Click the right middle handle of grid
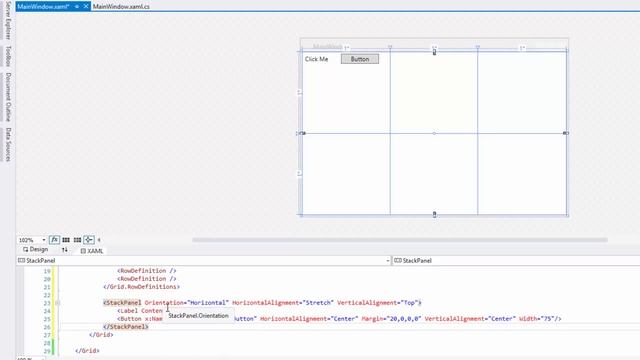 (x=565, y=133)
